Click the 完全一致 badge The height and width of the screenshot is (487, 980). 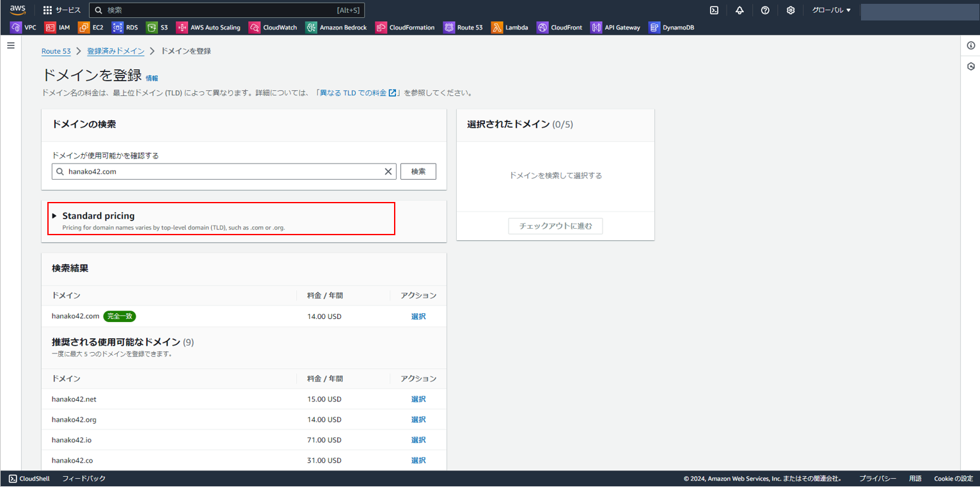coord(120,316)
